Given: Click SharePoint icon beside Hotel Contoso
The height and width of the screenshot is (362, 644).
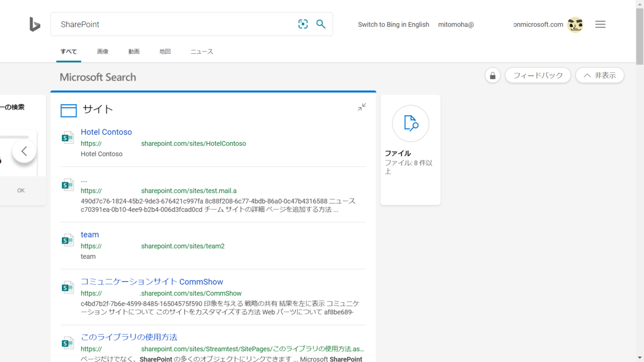Looking at the screenshot, I should coord(67,138).
